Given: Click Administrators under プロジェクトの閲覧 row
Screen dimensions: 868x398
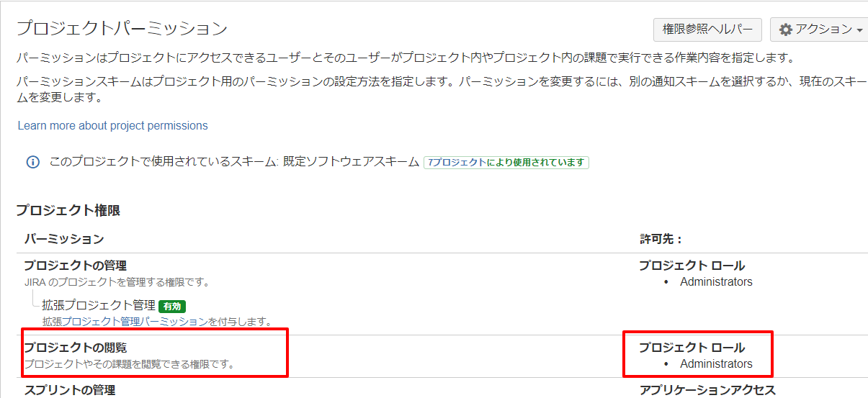Looking at the screenshot, I should 716,363.
